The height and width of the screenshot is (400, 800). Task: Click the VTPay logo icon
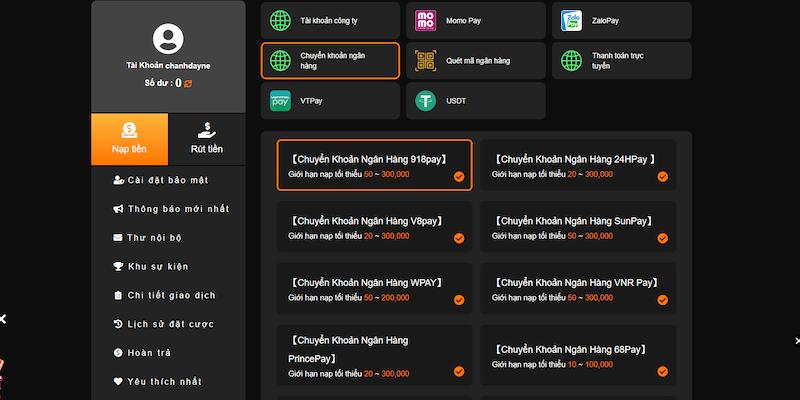[280, 101]
